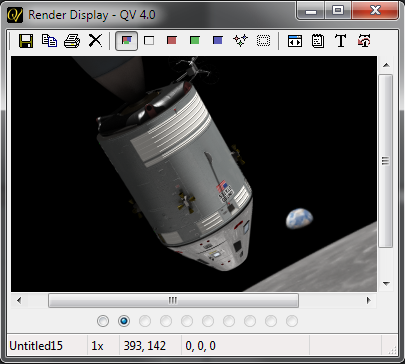405x364 pixels.
Task: Select the fourth image slot radio button
Action: 166,321
